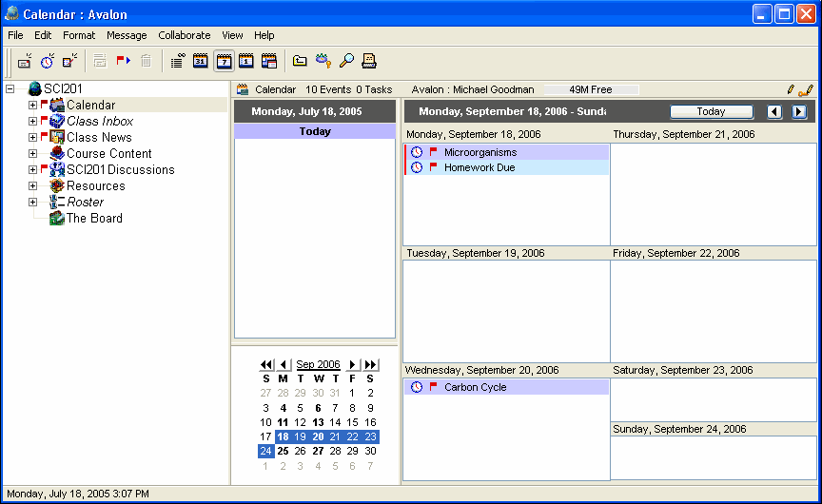Open the list view toolbar icon

(x=177, y=61)
